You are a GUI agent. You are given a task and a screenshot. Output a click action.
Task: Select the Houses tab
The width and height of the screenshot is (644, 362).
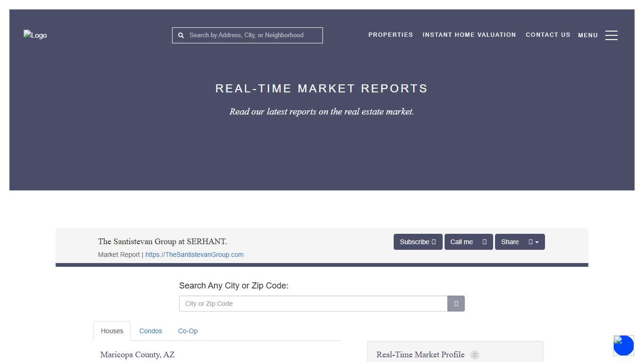112,331
